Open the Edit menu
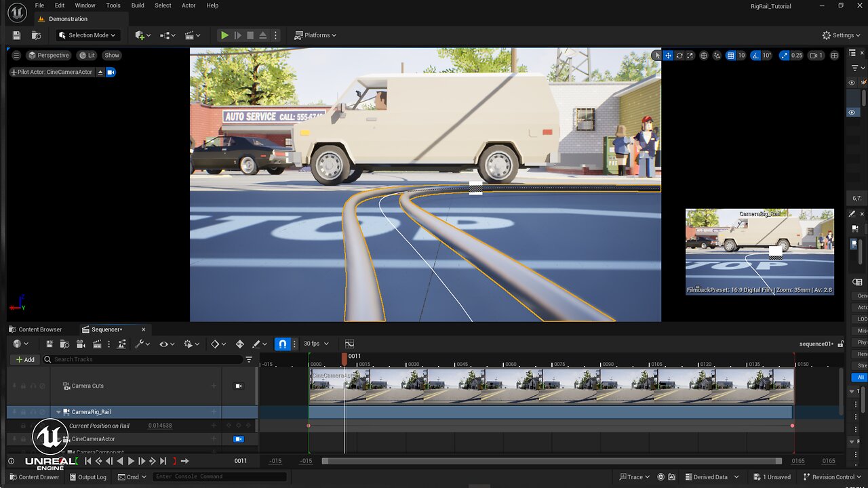Viewport: 868px width, 488px height. coord(60,5)
